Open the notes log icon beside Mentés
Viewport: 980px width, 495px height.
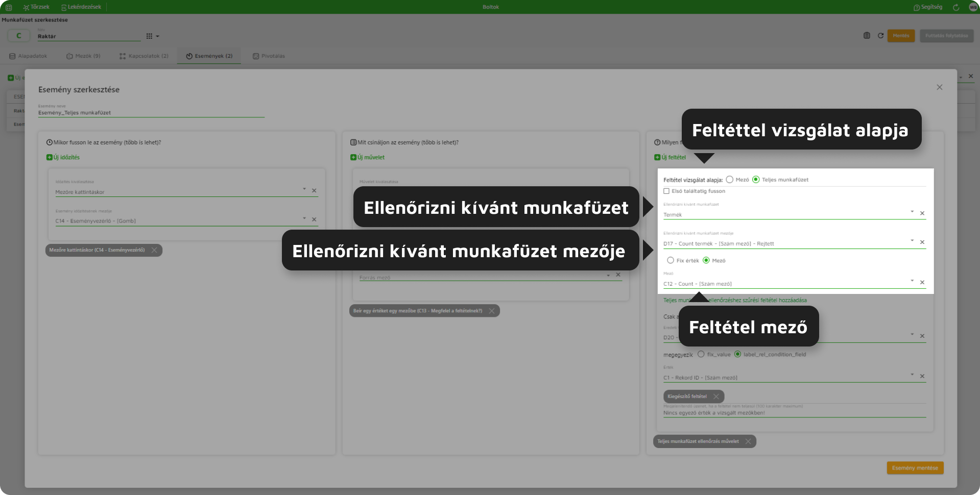[867, 36]
